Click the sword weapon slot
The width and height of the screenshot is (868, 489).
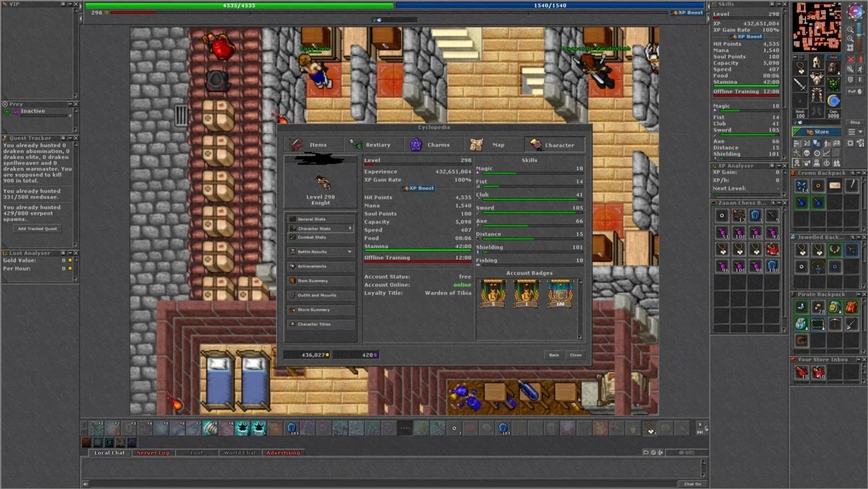click(800, 84)
